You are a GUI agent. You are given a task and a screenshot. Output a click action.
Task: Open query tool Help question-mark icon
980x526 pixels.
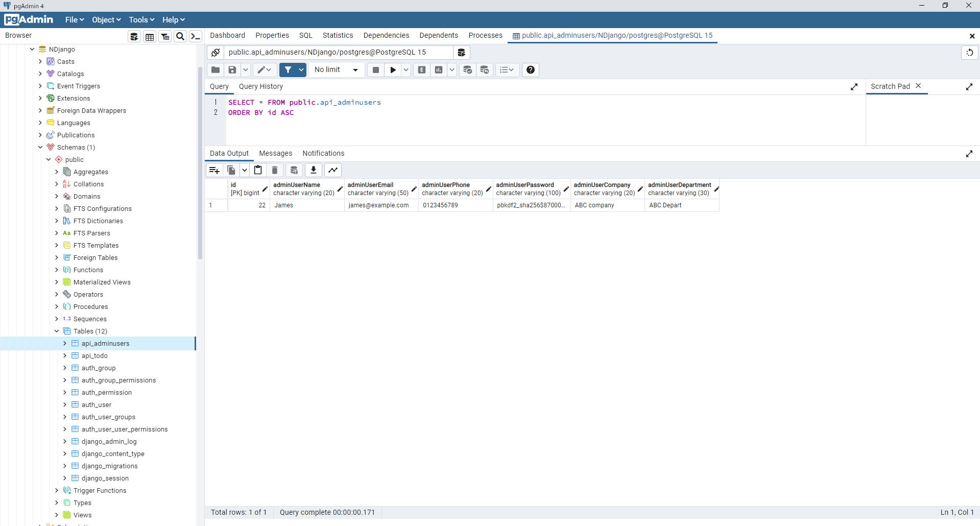click(531, 70)
